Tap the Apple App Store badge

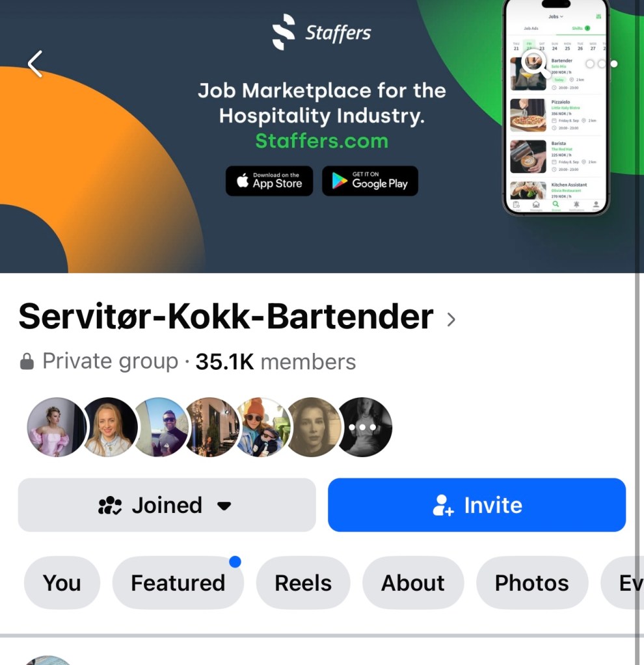pyautogui.click(x=269, y=181)
